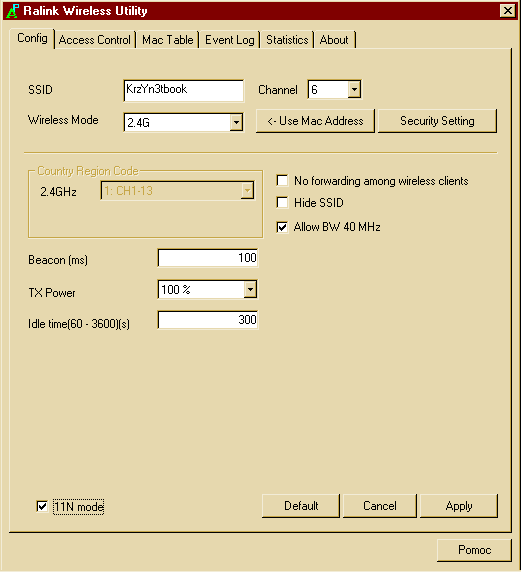521x572 pixels.
Task: Switch to the Event Log tab
Action: (x=229, y=40)
